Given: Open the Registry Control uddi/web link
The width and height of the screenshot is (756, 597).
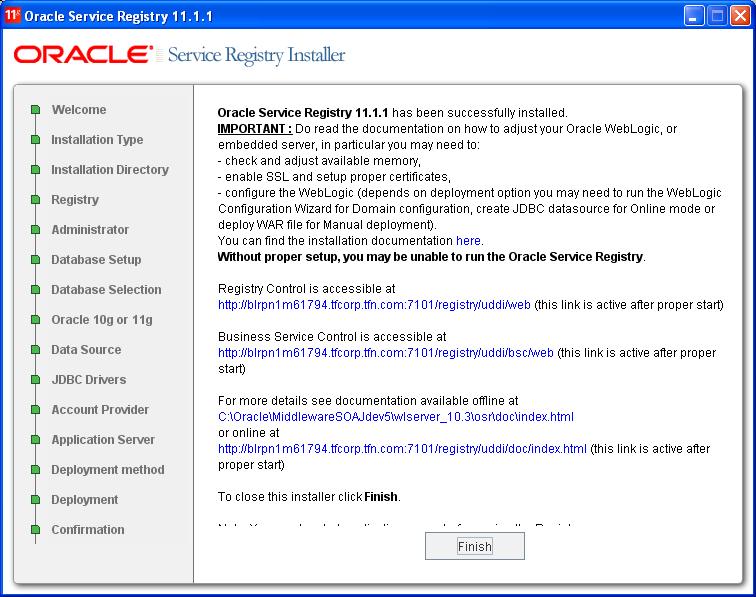Looking at the screenshot, I should pyautogui.click(x=374, y=305).
